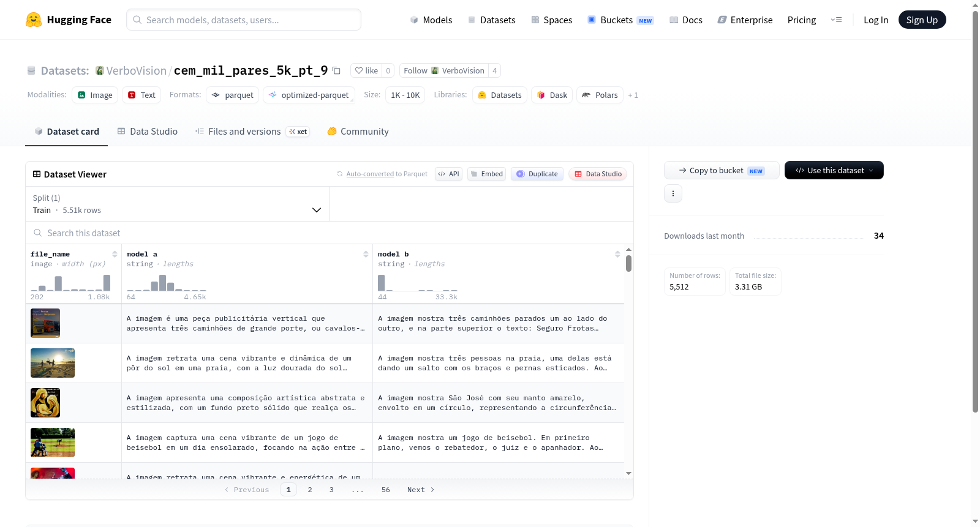Sort the model b column
This screenshot has width=980, height=527.
[x=617, y=254]
